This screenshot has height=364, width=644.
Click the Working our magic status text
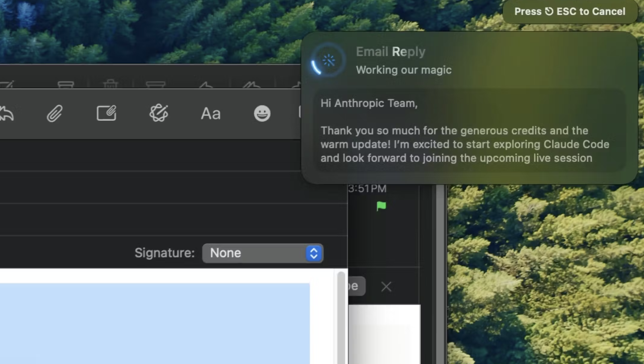click(x=403, y=70)
